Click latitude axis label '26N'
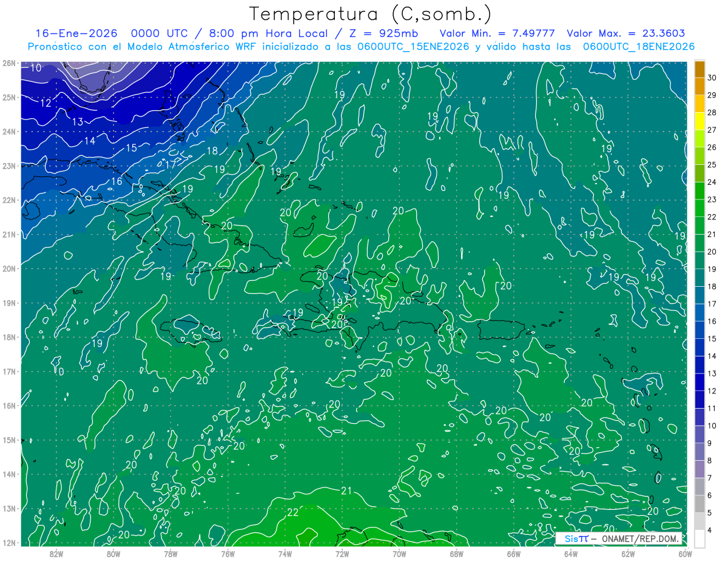Viewport: 728px width, 562px height. tap(9, 63)
